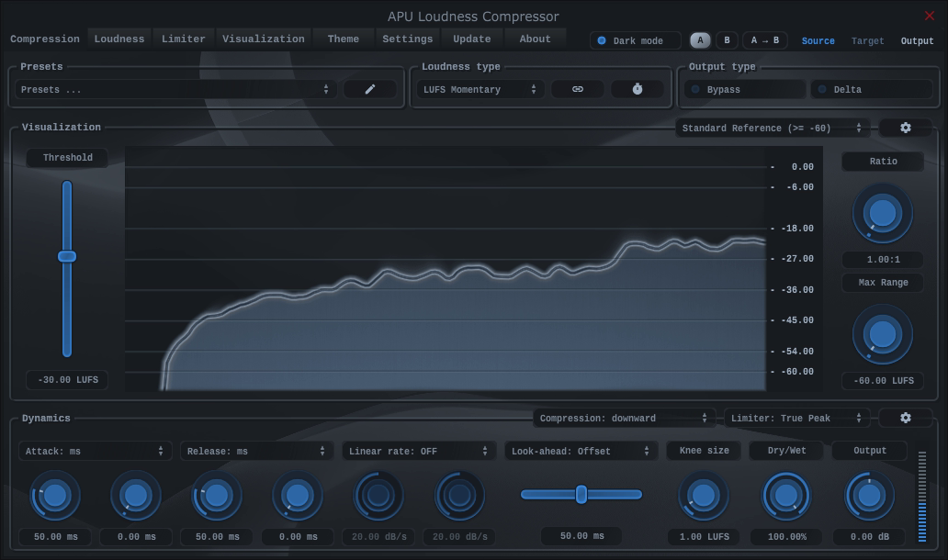Screen dimensions: 948x560
Task: Open the About tab
Action: (x=535, y=39)
